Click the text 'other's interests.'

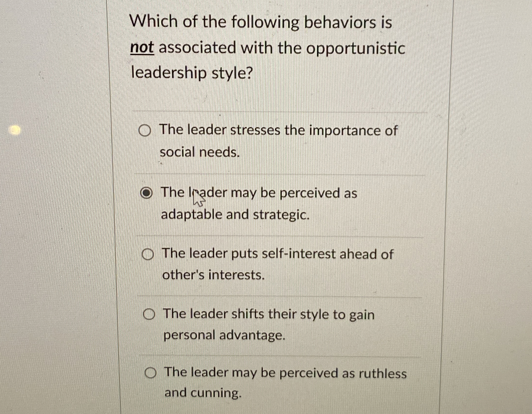click(213, 275)
